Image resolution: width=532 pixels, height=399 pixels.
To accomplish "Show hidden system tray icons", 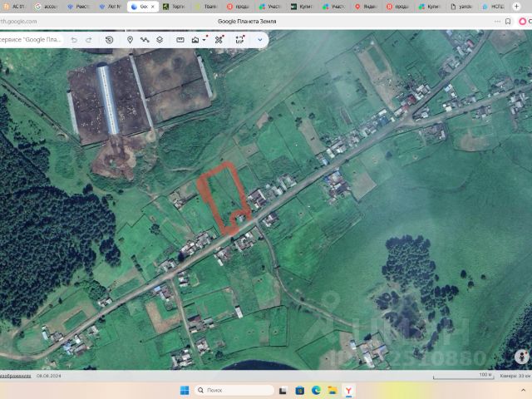I will [x=523, y=391].
